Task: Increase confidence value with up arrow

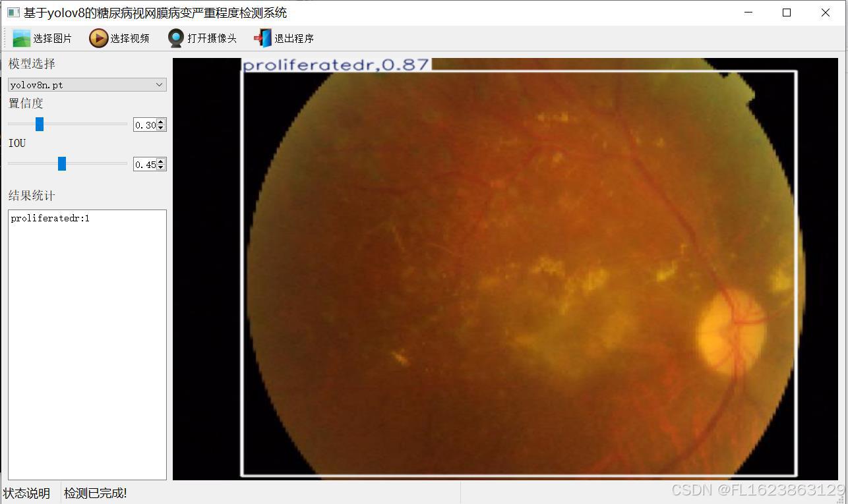Action: [x=162, y=122]
